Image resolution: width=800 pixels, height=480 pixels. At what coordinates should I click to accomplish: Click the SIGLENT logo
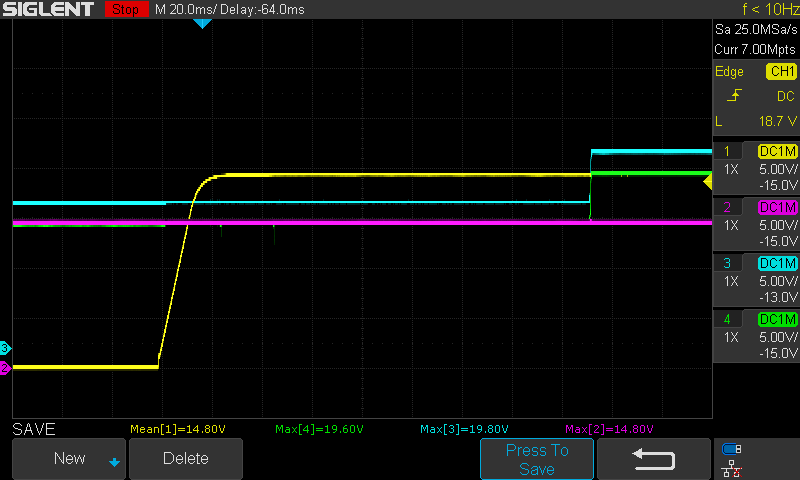point(48,9)
